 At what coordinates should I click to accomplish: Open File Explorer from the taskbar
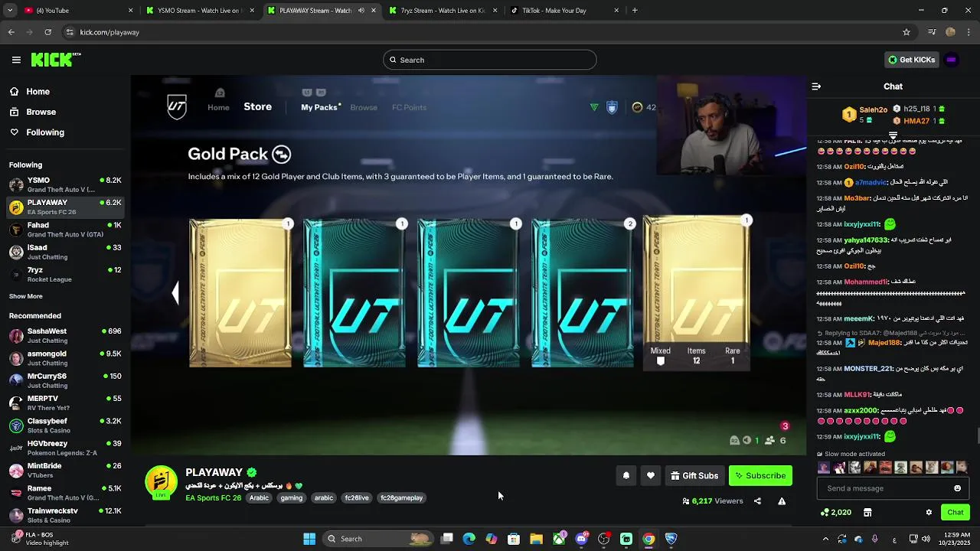pyautogui.click(x=536, y=539)
